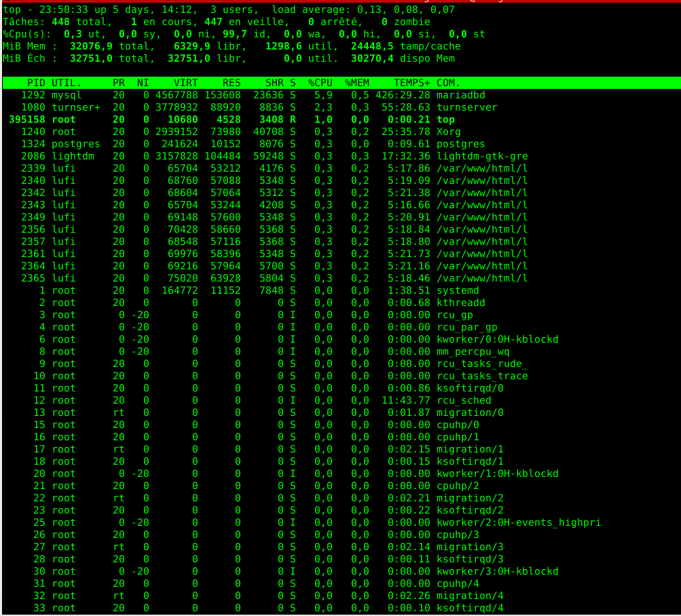Select the SHR column header
Screen dimensions: 681x616
pyautogui.click(x=274, y=83)
